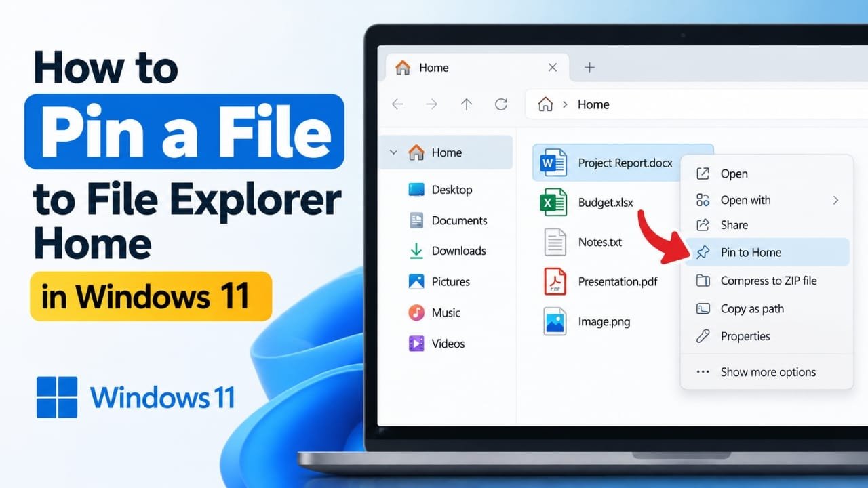Click the Desktop icon in sidebar

coord(416,190)
